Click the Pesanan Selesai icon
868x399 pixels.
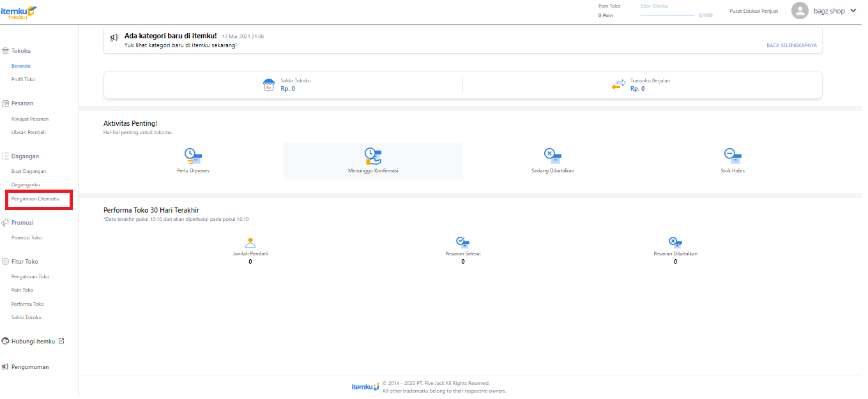463,242
